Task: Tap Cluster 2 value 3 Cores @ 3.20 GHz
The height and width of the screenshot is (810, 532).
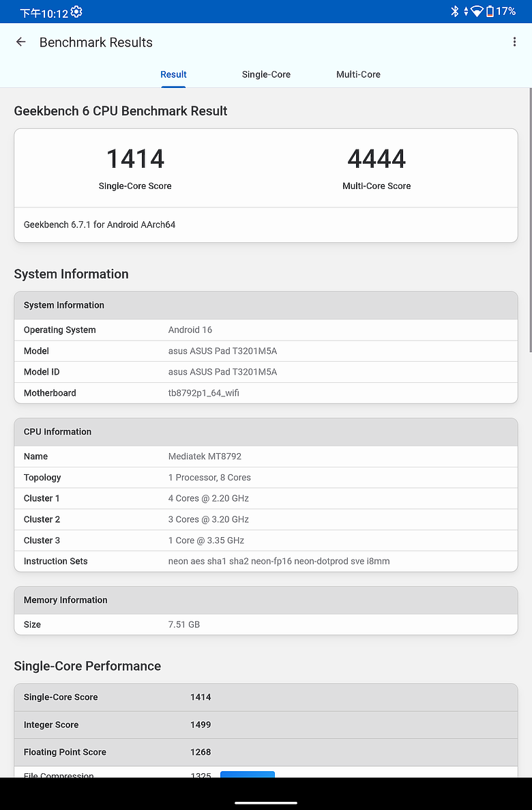Action: tap(209, 520)
